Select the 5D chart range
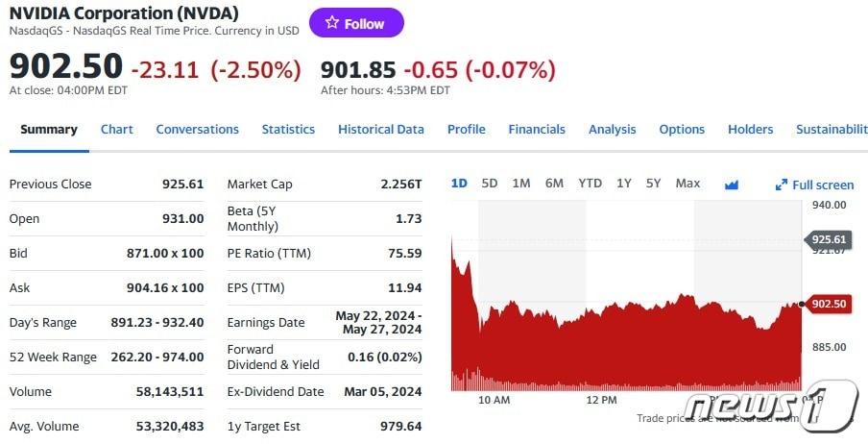868x444 pixels. [x=490, y=184]
